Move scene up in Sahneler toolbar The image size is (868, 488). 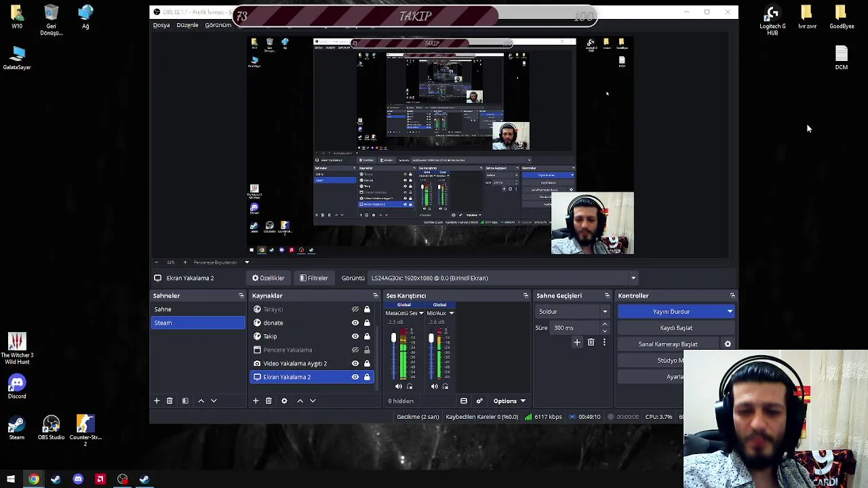point(201,401)
